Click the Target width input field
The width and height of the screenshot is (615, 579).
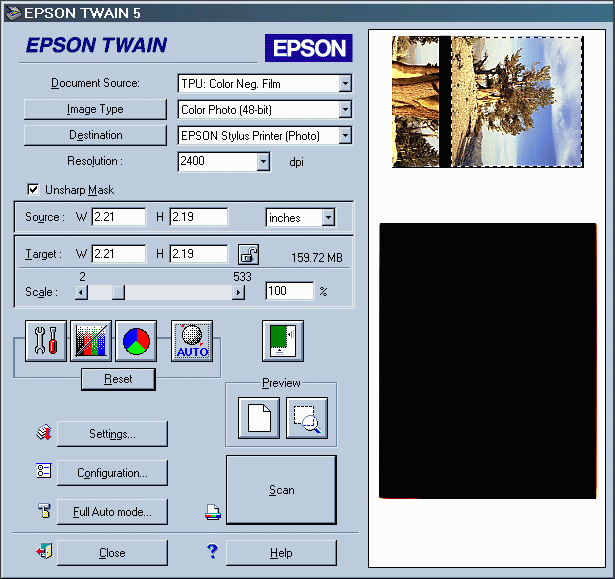119,254
